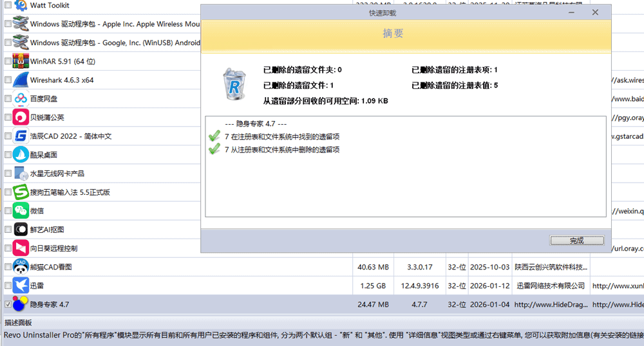This screenshot has height=346, width=644.
Task: Click the Wireshark 4.6.3 shark fin icon
Action: pos(21,80)
